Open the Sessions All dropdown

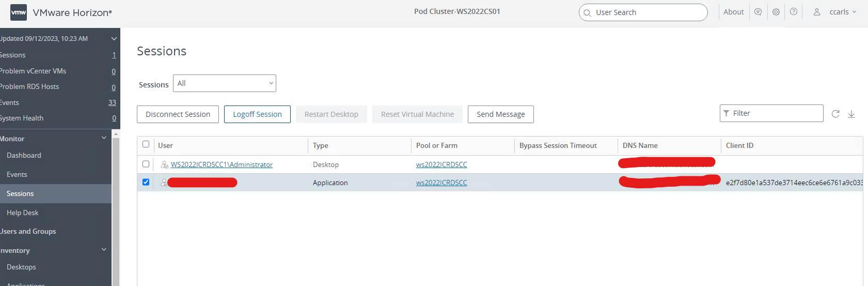pos(225,83)
